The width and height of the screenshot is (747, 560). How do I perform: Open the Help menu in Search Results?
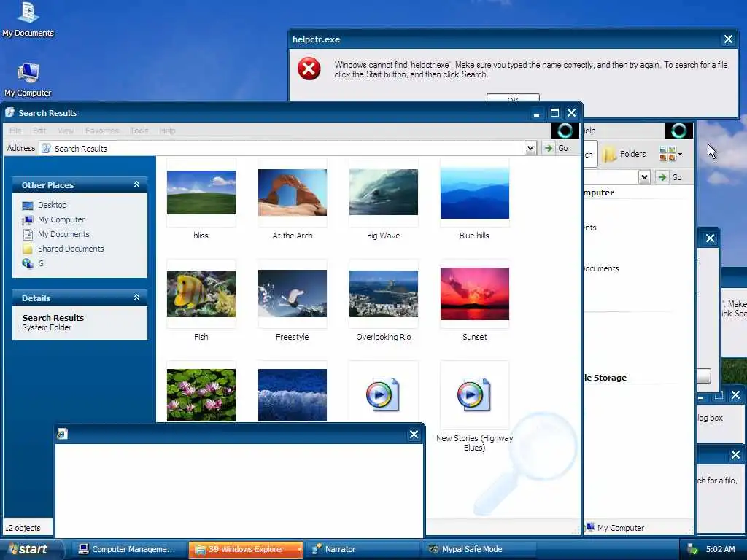click(167, 131)
